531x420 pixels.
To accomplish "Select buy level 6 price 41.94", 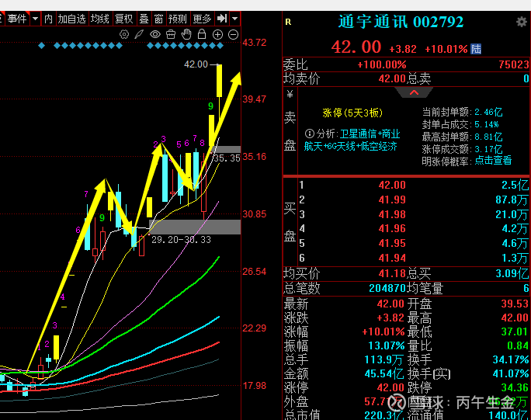I will pos(392,258).
